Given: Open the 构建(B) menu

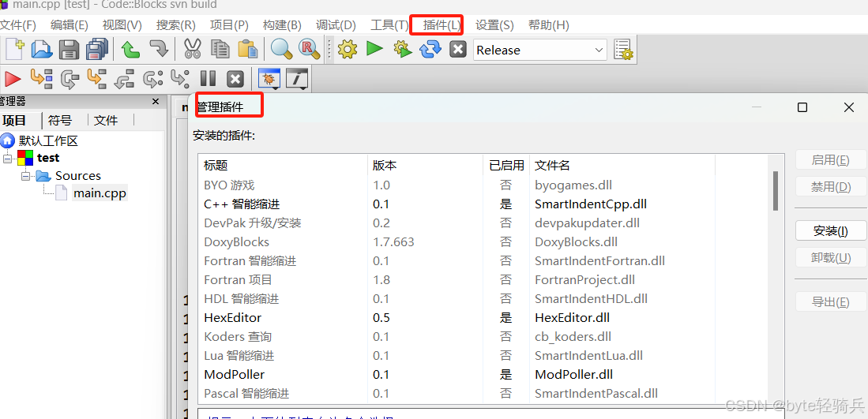Looking at the screenshot, I should click(282, 25).
